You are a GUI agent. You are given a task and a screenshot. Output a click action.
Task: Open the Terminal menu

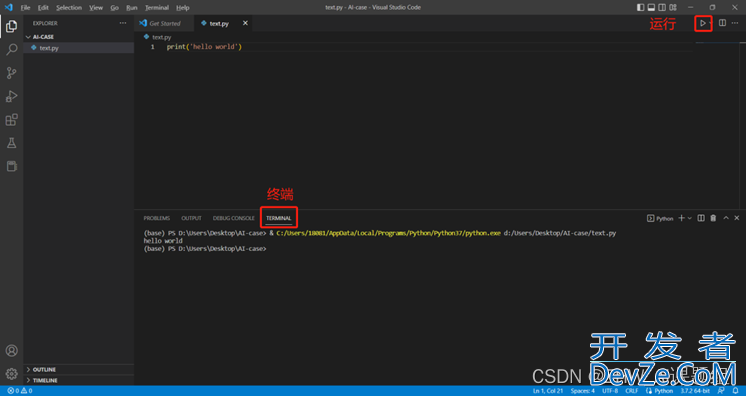click(157, 8)
